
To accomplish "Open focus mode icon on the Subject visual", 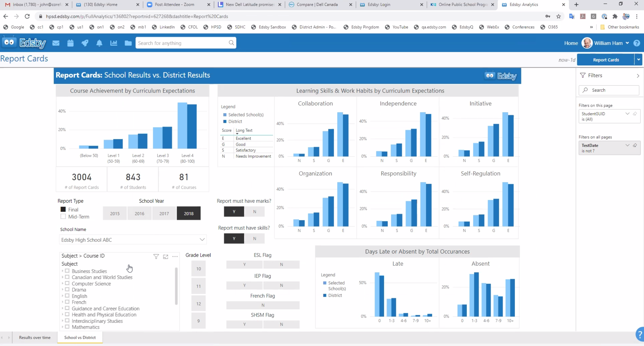I will pos(165,256).
